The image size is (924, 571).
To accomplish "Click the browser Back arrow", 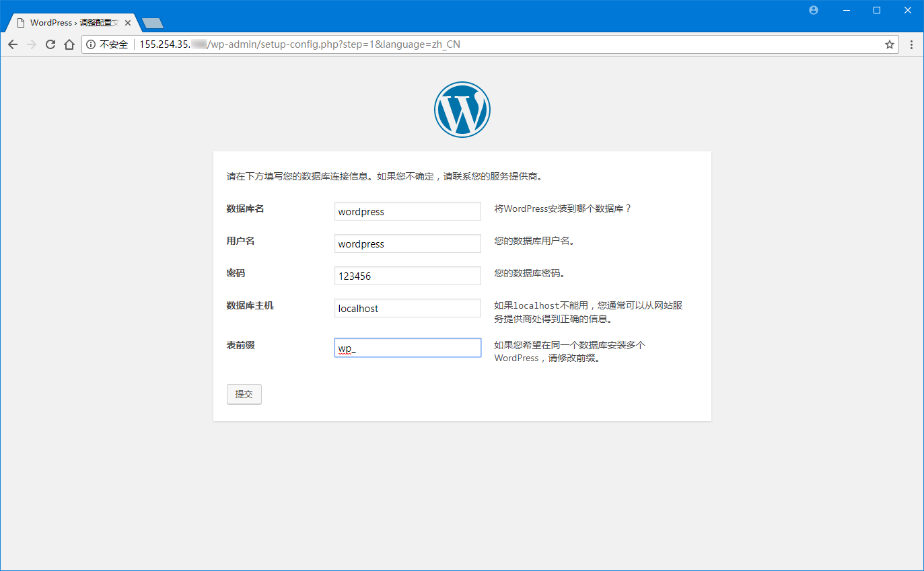I will tap(12, 44).
